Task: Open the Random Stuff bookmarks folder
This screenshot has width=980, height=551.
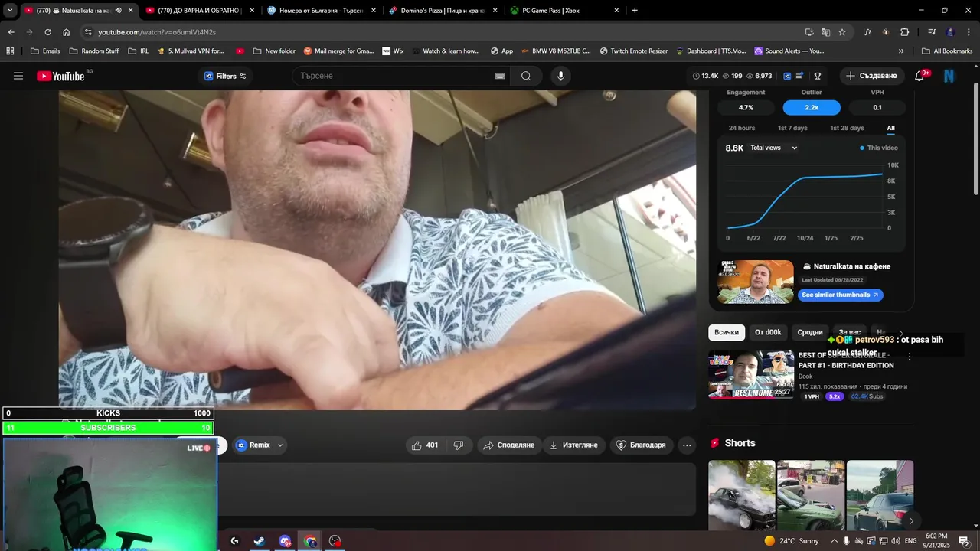Action: coord(93,51)
